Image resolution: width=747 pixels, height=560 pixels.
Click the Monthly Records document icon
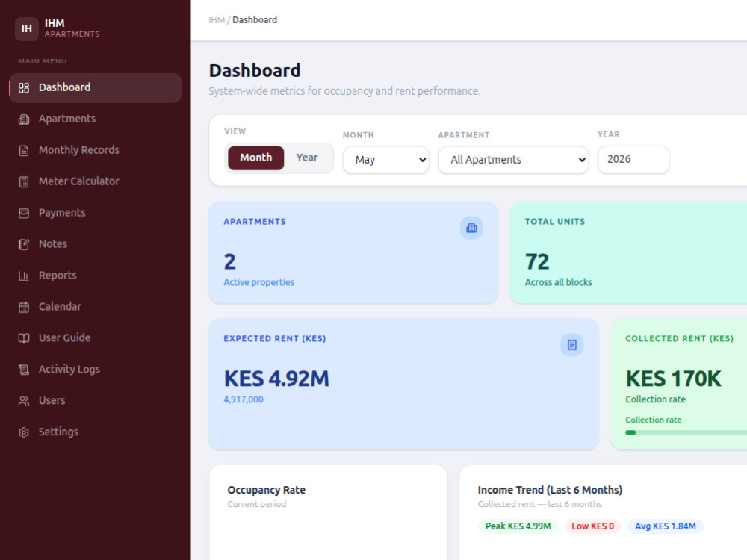[x=24, y=151]
